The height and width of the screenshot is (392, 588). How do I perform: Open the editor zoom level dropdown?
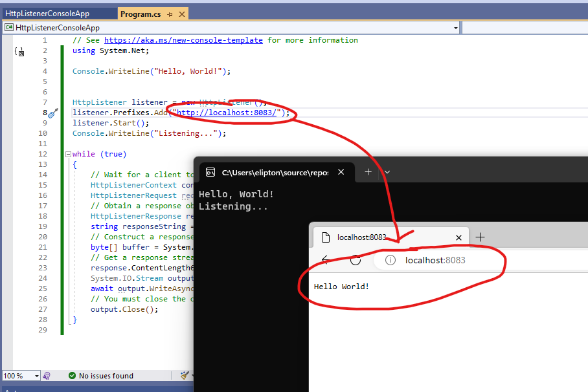tap(36, 375)
